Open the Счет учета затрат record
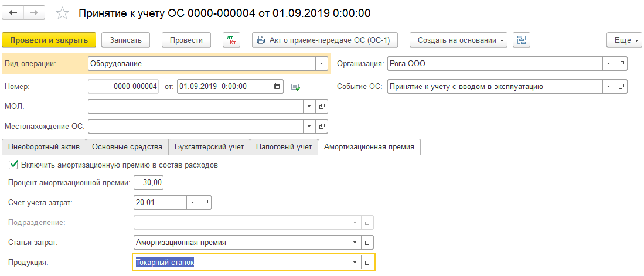The image size is (644, 276). tap(205, 202)
